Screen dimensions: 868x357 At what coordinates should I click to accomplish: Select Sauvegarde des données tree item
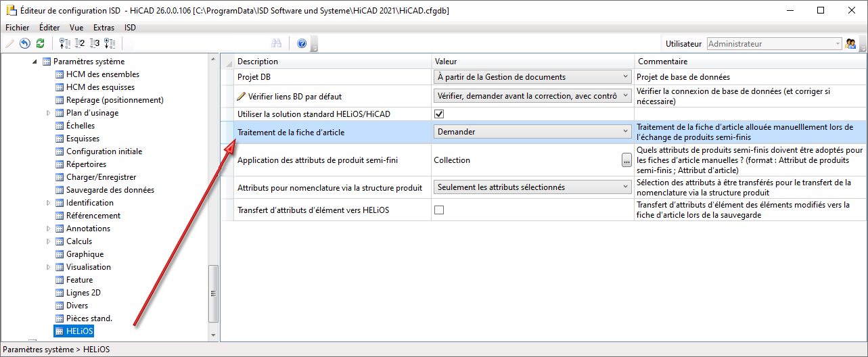tap(110, 190)
